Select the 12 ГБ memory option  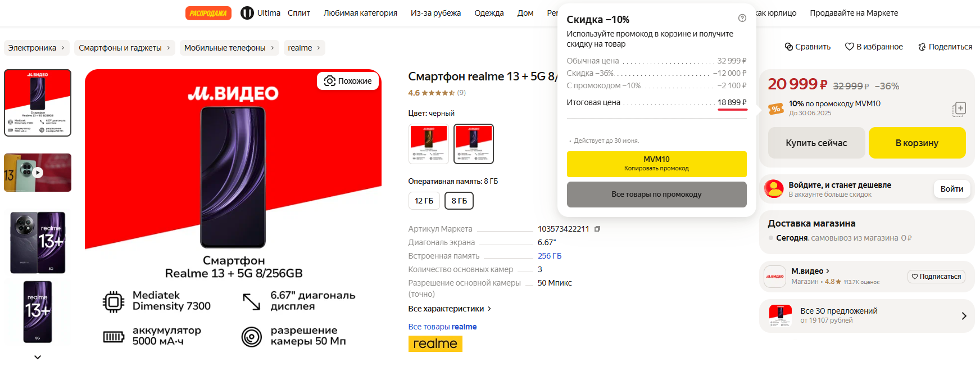[424, 201]
